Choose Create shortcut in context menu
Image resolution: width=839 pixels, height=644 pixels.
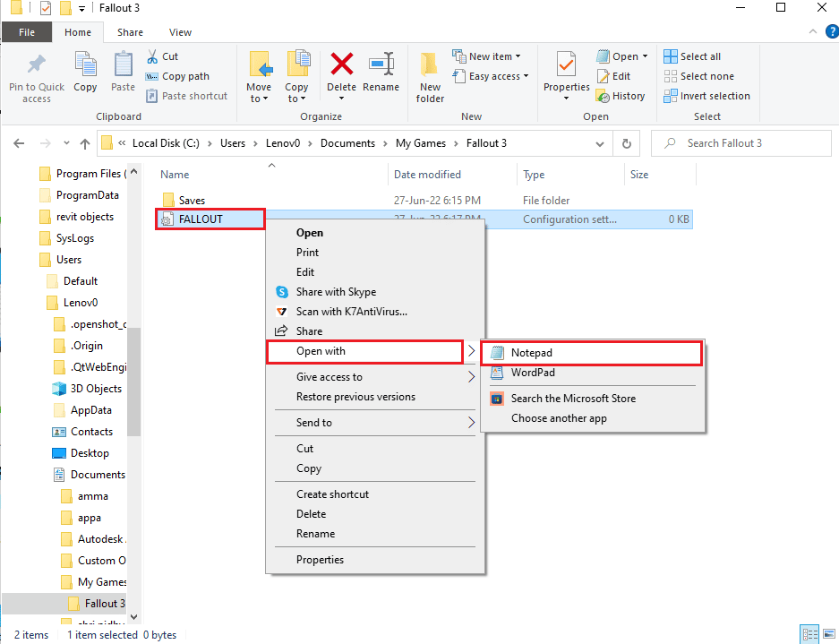pos(332,494)
